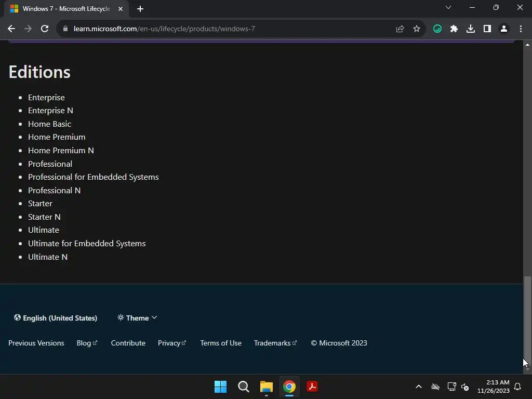Open the Contribute footer link
Image resolution: width=532 pixels, height=399 pixels.
point(128,343)
